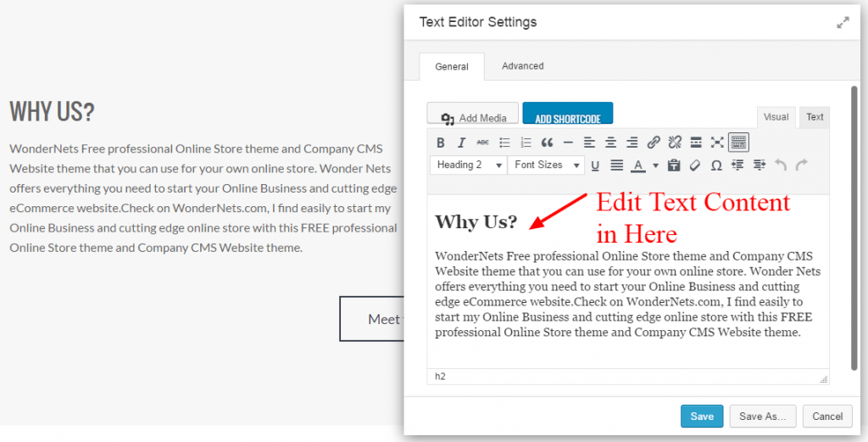Click the paste as text icon
Image resolution: width=868 pixels, height=442 pixels.
tap(675, 165)
